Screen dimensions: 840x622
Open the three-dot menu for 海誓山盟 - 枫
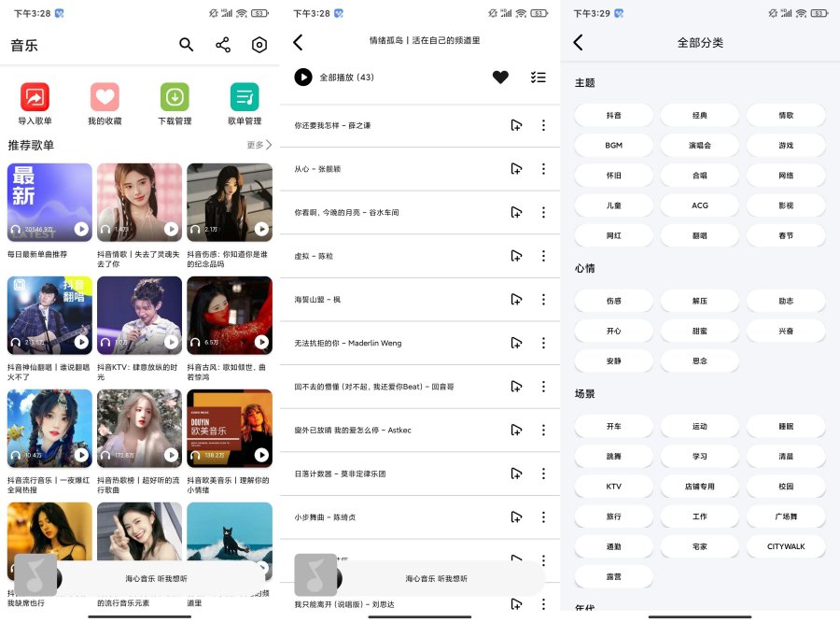click(544, 299)
